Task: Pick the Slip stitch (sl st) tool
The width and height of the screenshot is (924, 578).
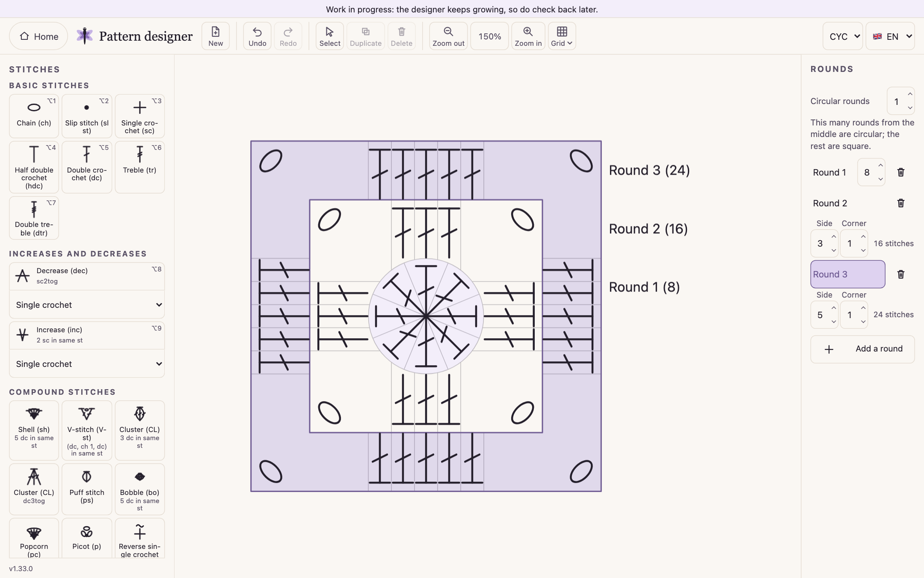Action: pos(87,116)
